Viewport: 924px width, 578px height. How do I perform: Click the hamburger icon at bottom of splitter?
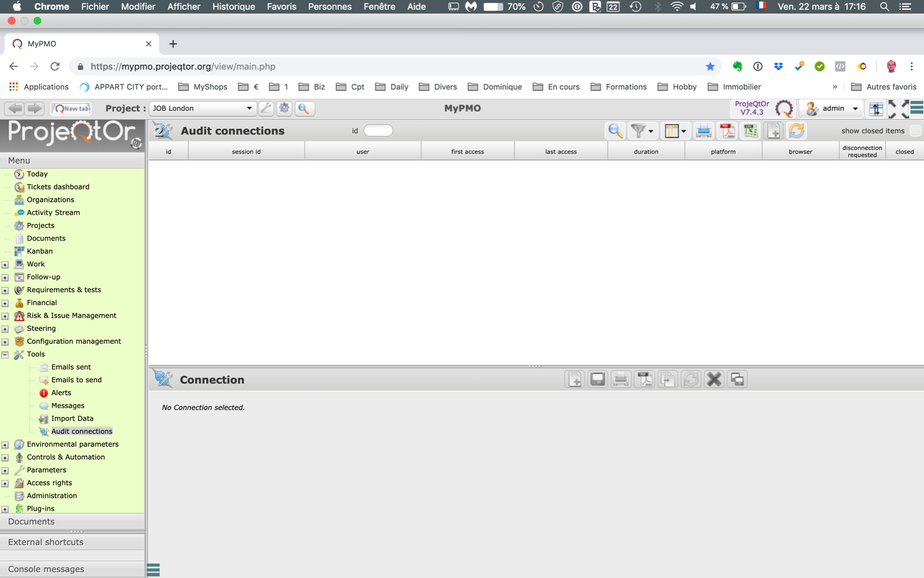click(x=154, y=569)
